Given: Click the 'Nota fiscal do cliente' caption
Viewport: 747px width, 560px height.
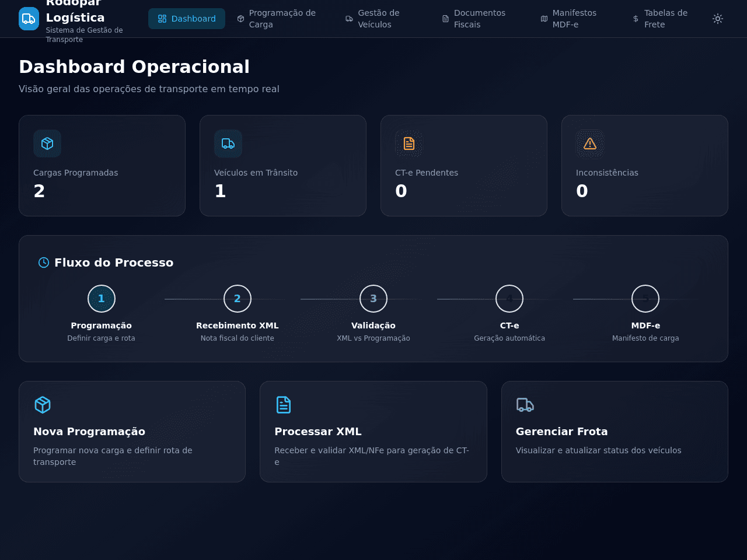Looking at the screenshot, I should [238, 338].
